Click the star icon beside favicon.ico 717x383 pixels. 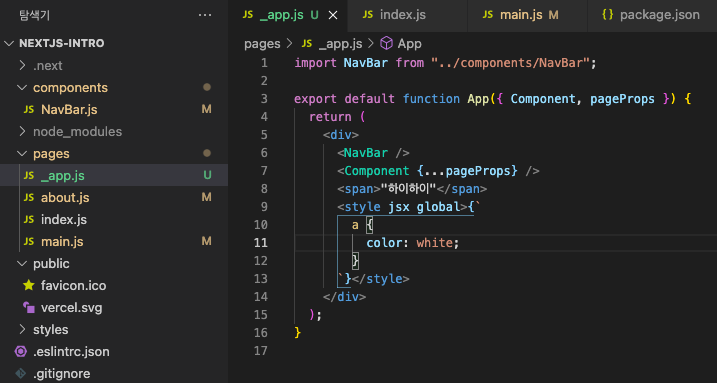[29, 285]
